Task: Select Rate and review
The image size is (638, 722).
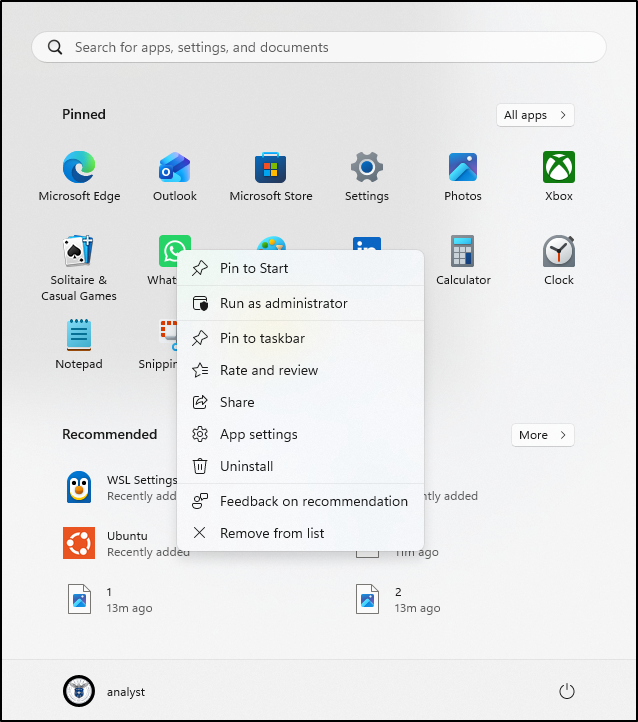Action: click(x=300, y=370)
